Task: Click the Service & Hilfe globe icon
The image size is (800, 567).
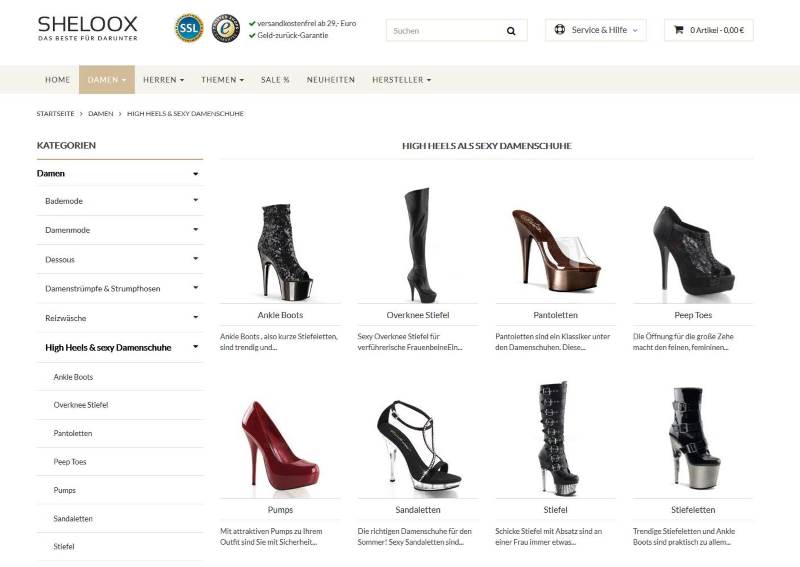Action: 559,30
